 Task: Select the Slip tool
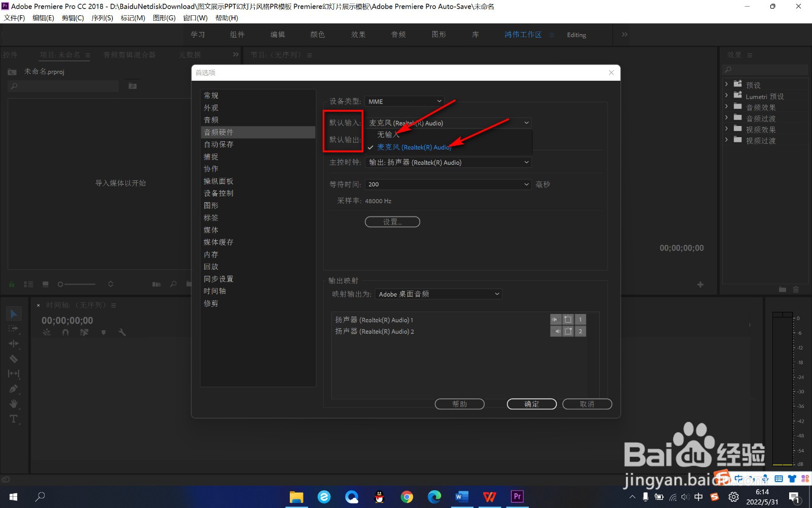point(14,374)
